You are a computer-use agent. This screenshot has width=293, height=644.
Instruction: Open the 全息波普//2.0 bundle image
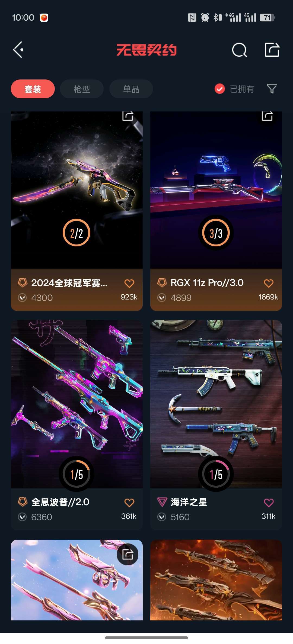tap(77, 404)
